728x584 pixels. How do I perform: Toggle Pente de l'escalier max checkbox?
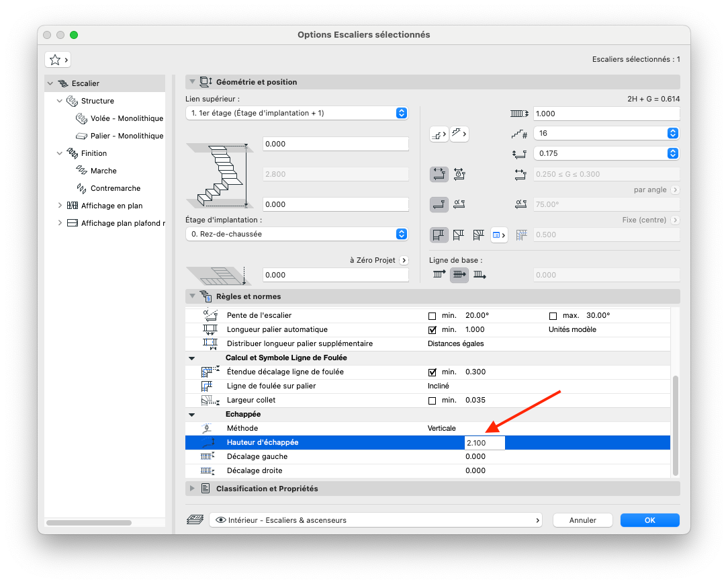pyautogui.click(x=553, y=316)
